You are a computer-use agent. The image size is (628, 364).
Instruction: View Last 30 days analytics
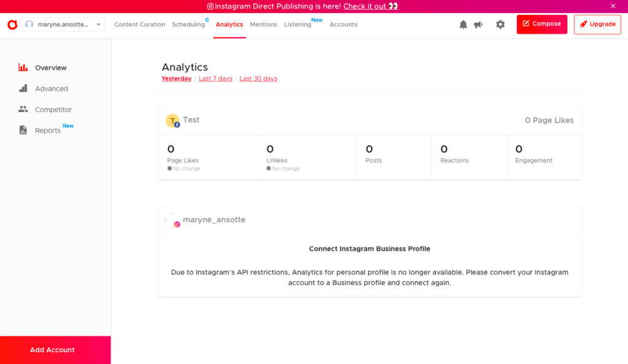pos(258,78)
